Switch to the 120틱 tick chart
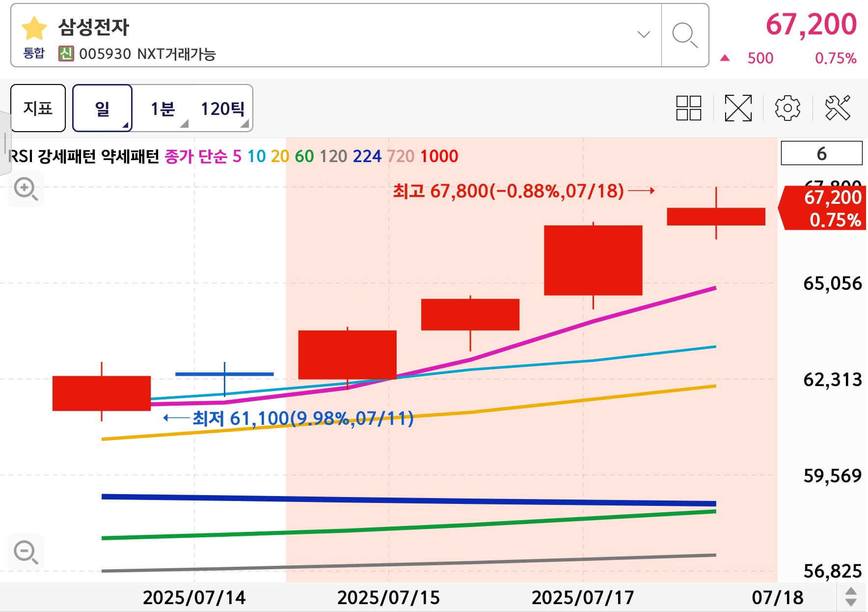 (x=222, y=109)
